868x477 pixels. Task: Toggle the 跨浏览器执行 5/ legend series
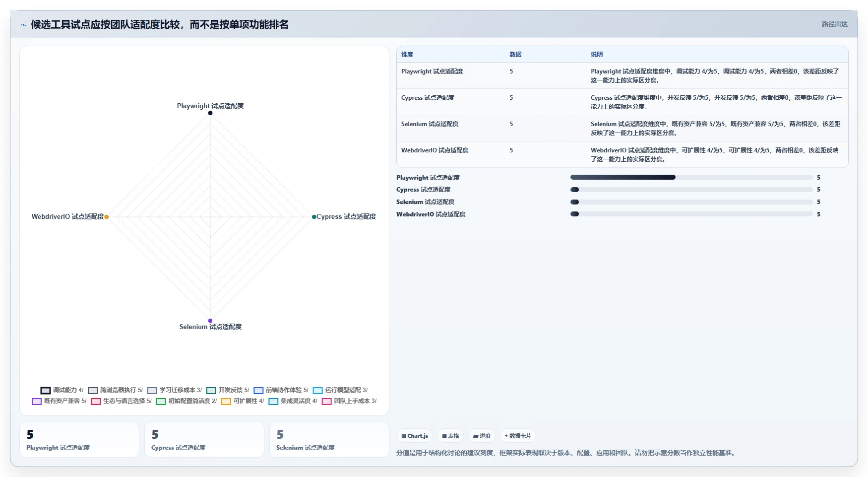(115, 390)
